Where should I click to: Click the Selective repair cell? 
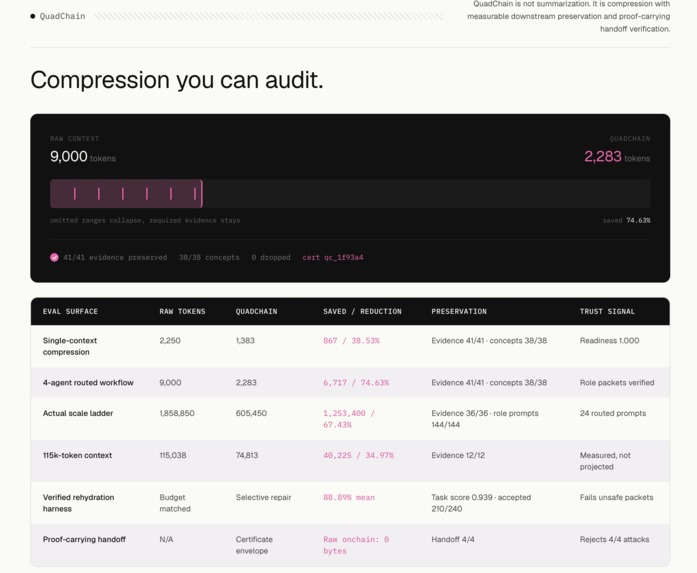264,497
